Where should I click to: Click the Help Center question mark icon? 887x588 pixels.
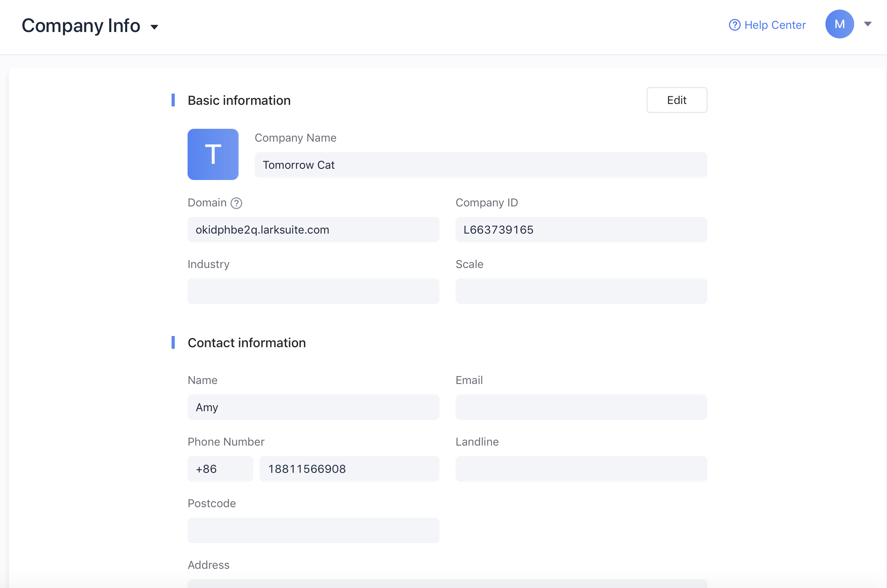coord(735,25)
